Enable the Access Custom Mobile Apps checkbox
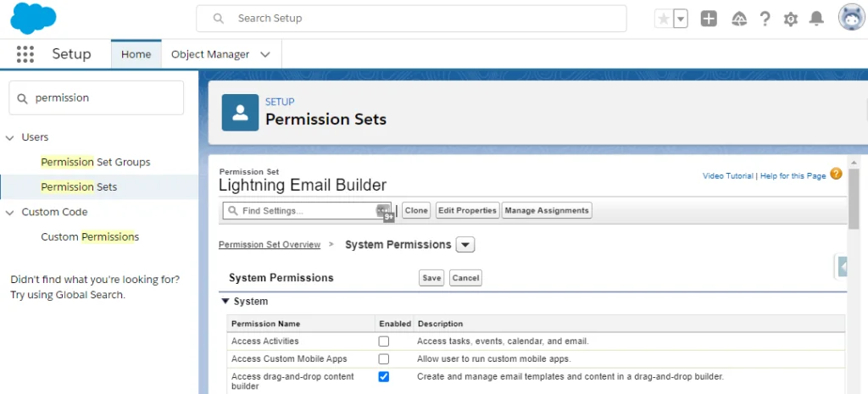The height and width of the screenshot is (394, 868). tap(384, 359)
